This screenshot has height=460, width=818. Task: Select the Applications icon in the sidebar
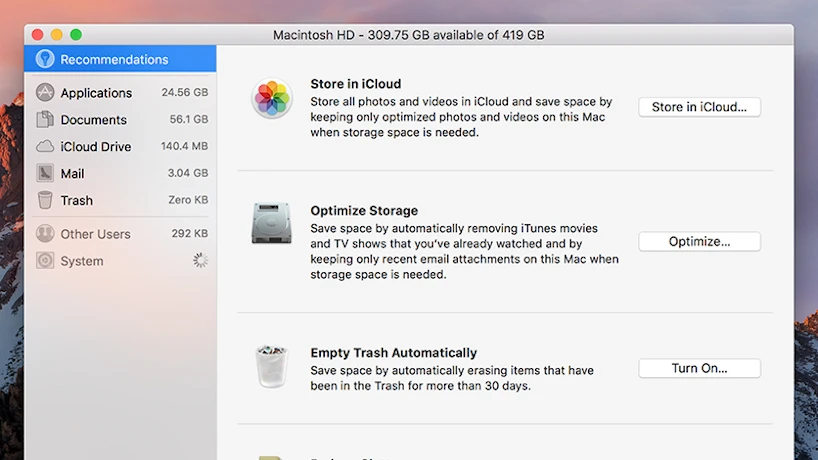point(45,93)
